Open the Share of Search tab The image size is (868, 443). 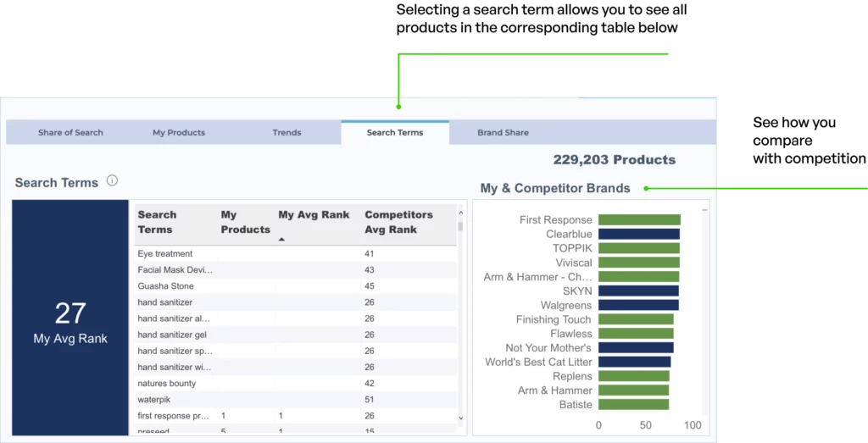click(70, 133)
